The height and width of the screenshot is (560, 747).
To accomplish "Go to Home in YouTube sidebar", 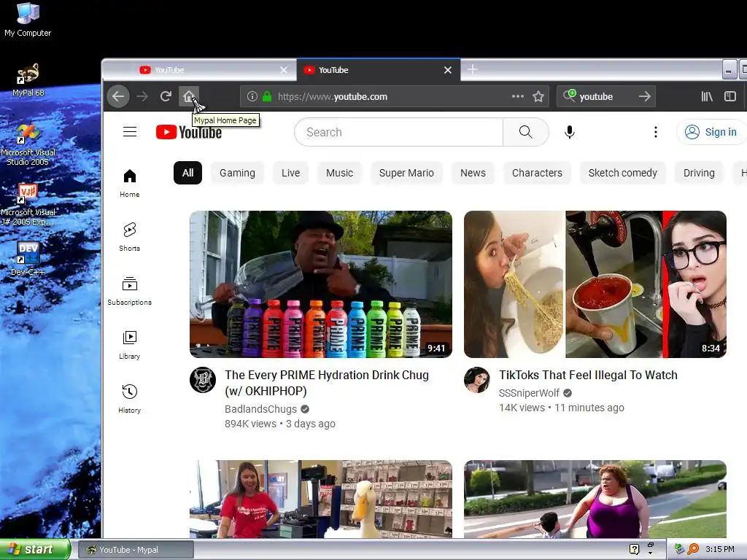I will click(130, 183).
